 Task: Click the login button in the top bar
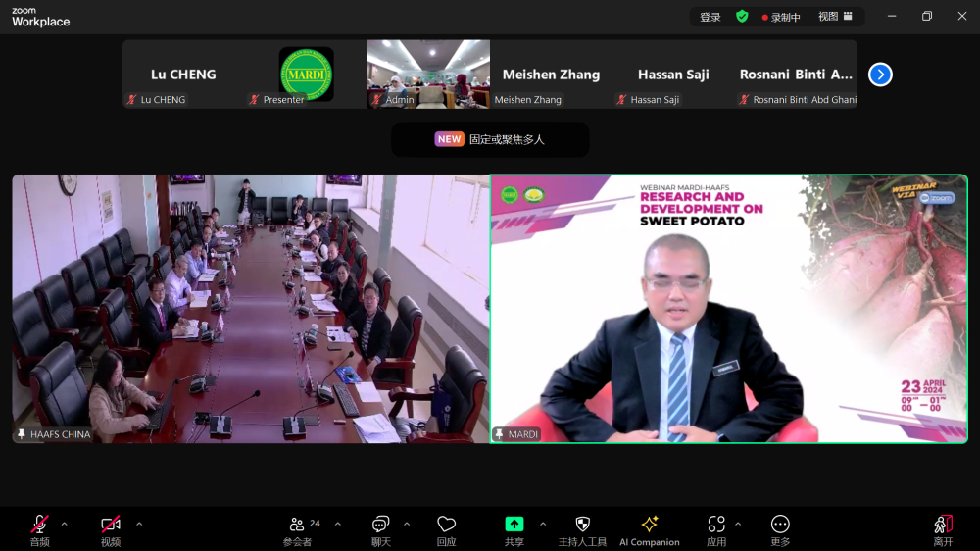tap(710, 17)
